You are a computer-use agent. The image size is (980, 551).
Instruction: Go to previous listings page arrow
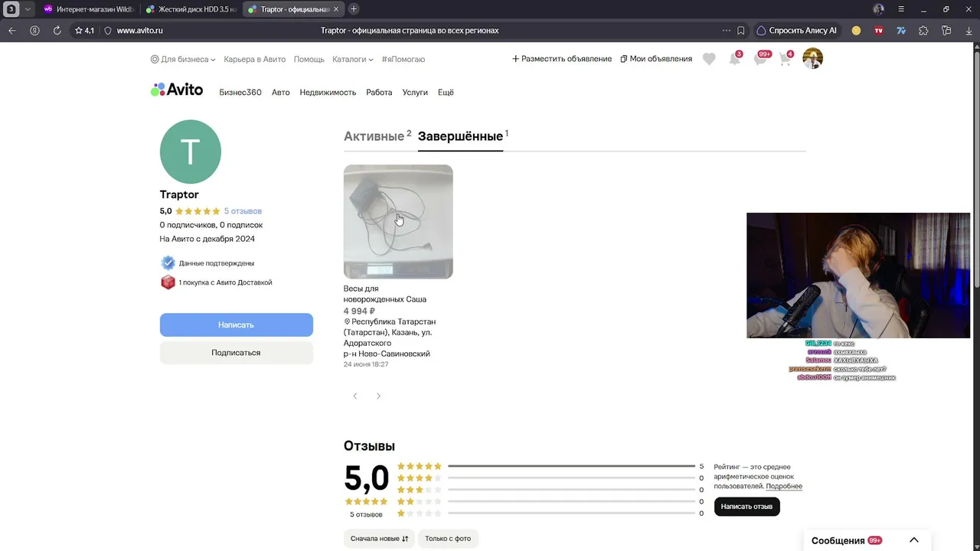[x=355, y=396]
